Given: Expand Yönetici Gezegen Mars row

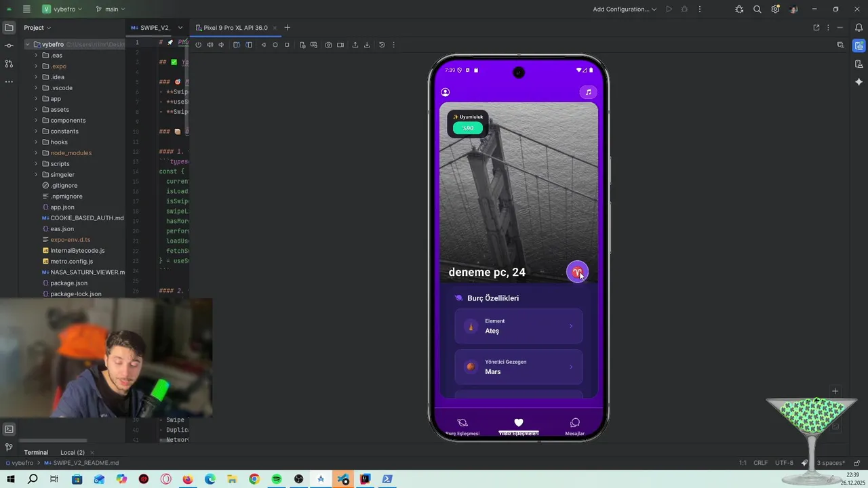Looking at the screenshot, I should tap(519, 367).
